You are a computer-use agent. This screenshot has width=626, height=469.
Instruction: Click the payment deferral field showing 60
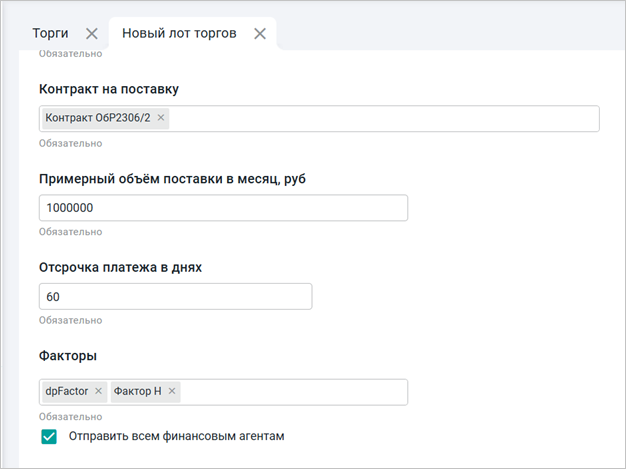(x=175, y=297)
